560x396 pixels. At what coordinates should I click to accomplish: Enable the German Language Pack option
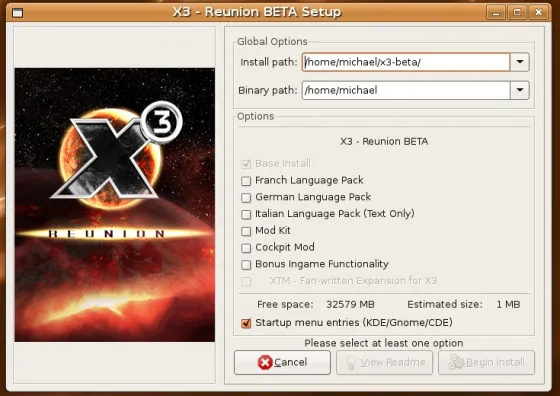246,197
